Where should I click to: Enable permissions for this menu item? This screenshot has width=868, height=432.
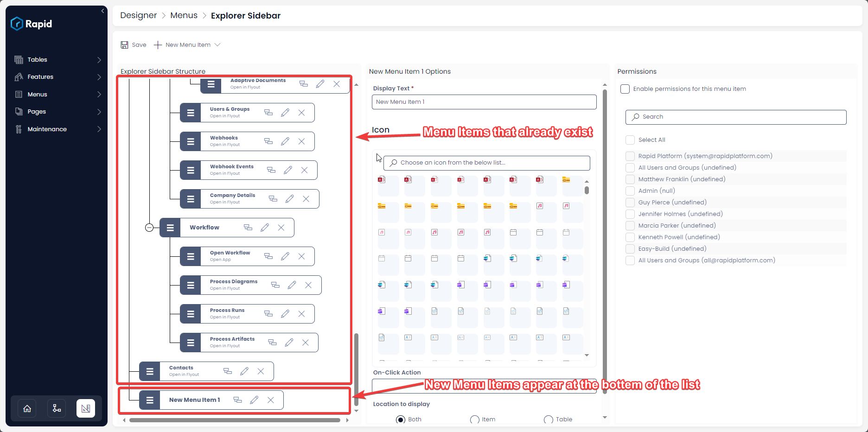click(625, 89)
